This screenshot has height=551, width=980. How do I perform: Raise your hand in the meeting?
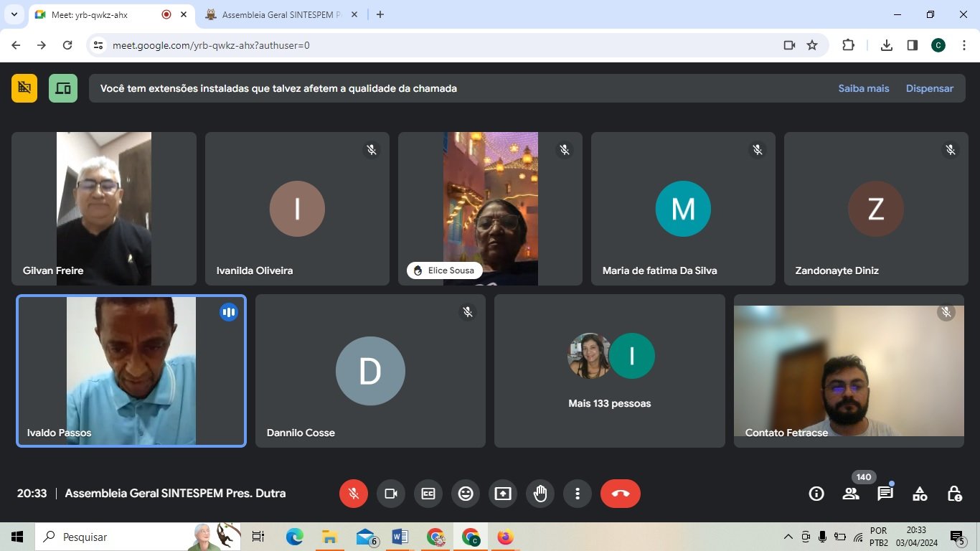click(x=540, y=494)
